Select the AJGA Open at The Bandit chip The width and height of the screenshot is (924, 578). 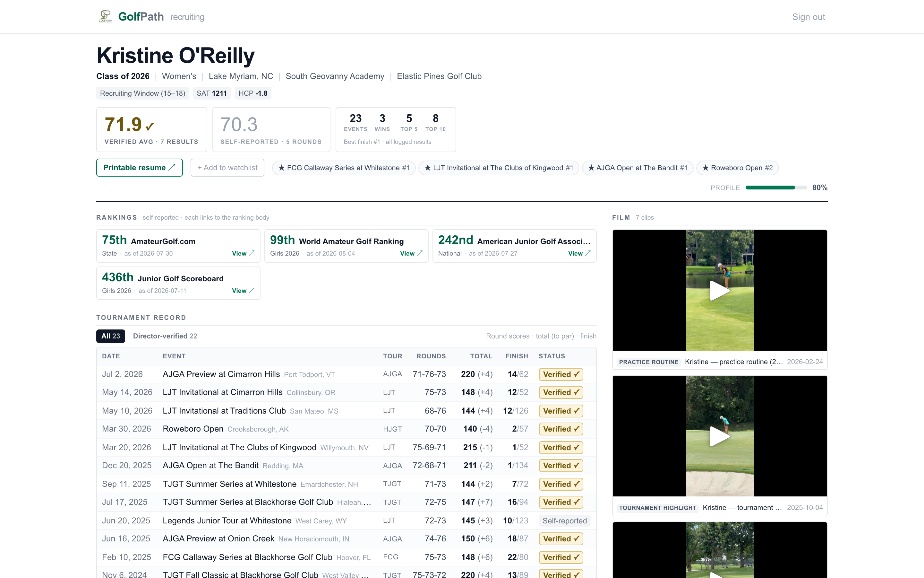(637, 168)
